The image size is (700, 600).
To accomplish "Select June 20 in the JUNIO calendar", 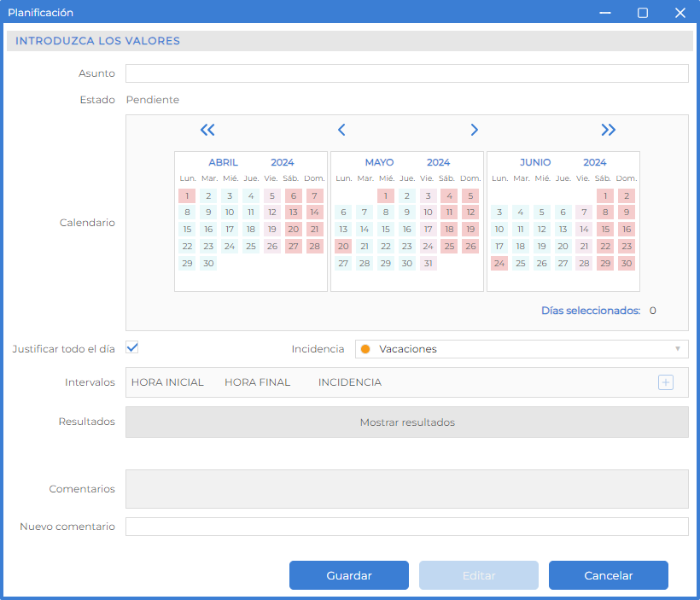I will pos(563,247).
